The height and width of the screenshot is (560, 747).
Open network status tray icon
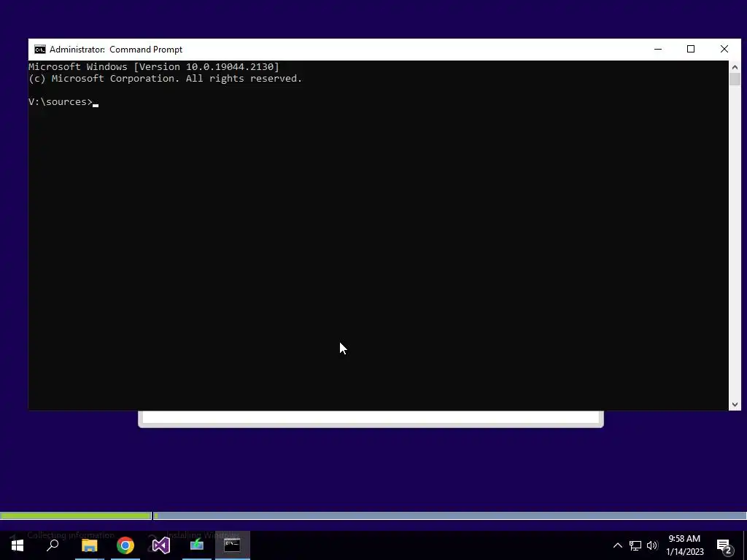(x=635, y=545)
